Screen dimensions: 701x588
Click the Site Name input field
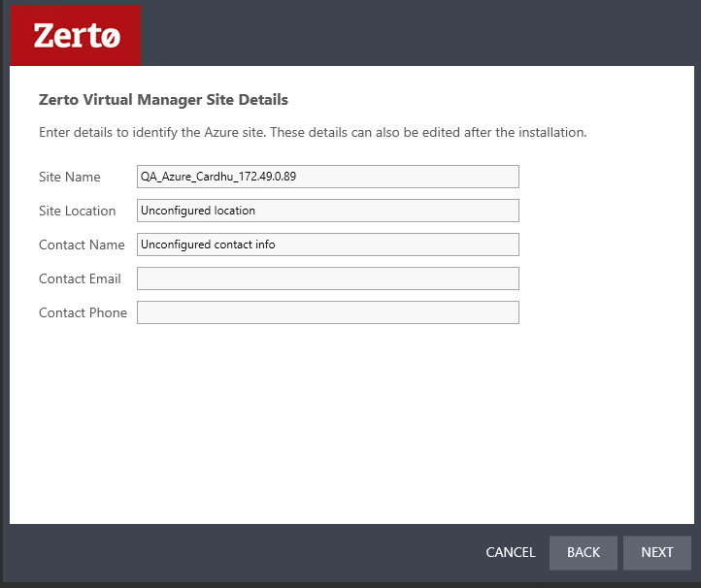point(328,177)
